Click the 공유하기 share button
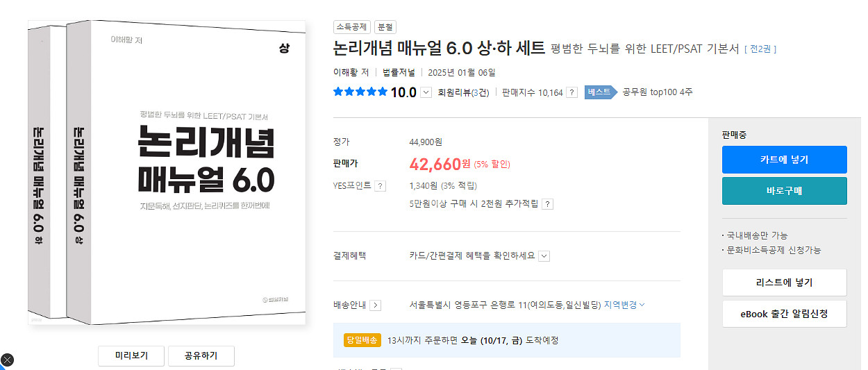Screen dimensions: 868x370 [x=201, y=355]
